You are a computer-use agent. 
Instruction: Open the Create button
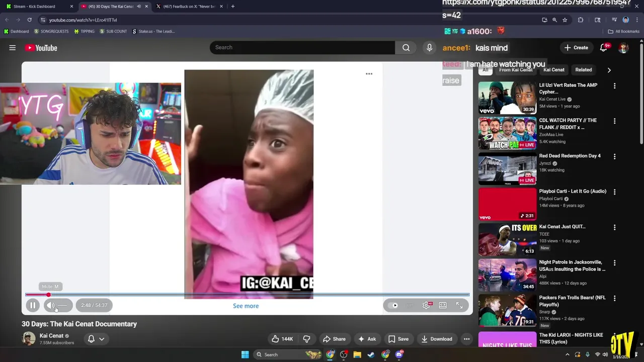[x=576, y=48]
